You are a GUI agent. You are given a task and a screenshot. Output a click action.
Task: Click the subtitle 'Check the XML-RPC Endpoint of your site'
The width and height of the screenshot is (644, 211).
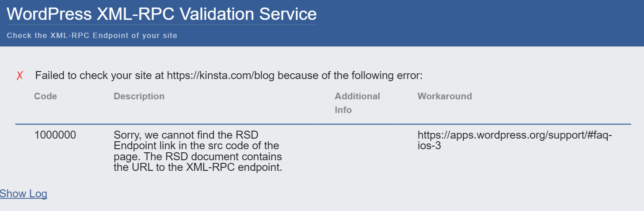(x=92, y=35)
